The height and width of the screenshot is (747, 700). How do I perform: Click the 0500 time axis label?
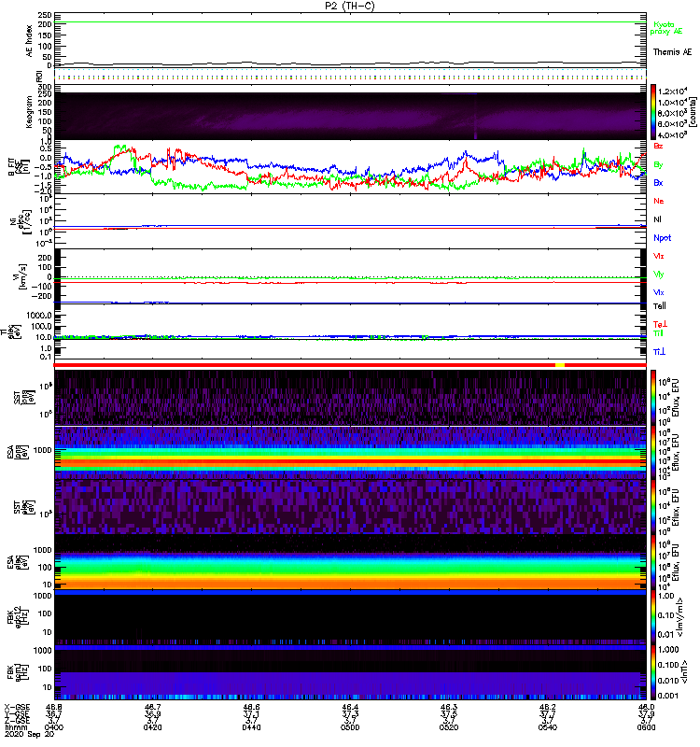coord(349,727)
